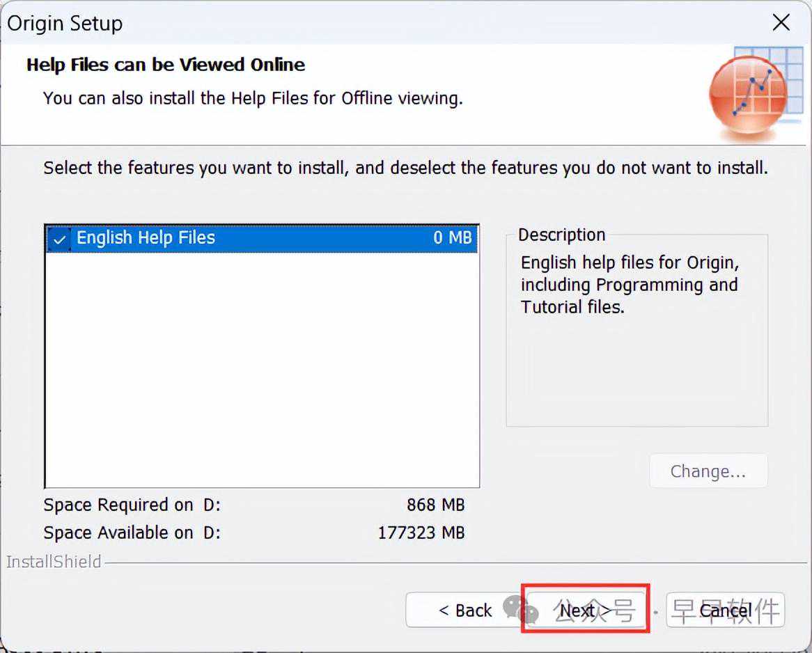The height and width of the screenshot is (653, 812).
Task: Click the 0 MB size value
Action: pyautogui.click(x=452, y=238)
